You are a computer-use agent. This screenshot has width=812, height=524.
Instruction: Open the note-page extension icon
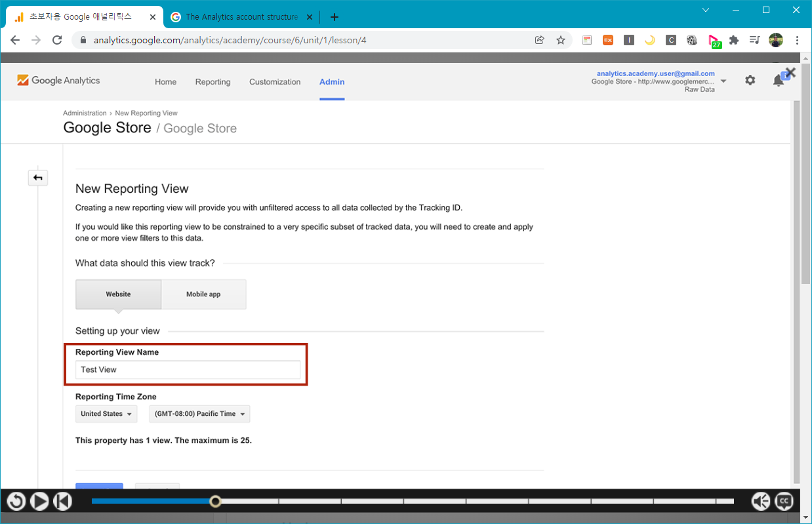pos(587,40)
